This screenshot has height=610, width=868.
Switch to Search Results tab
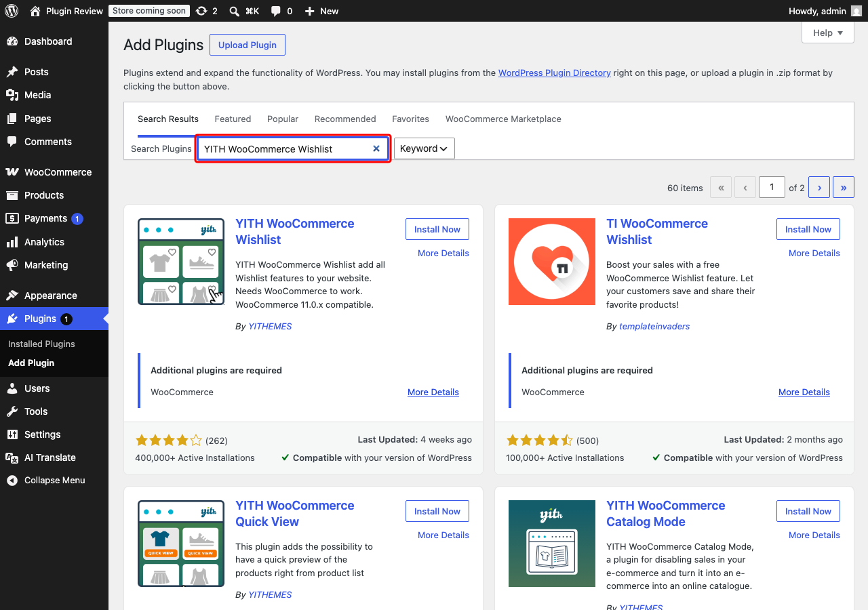coord(168,119)
